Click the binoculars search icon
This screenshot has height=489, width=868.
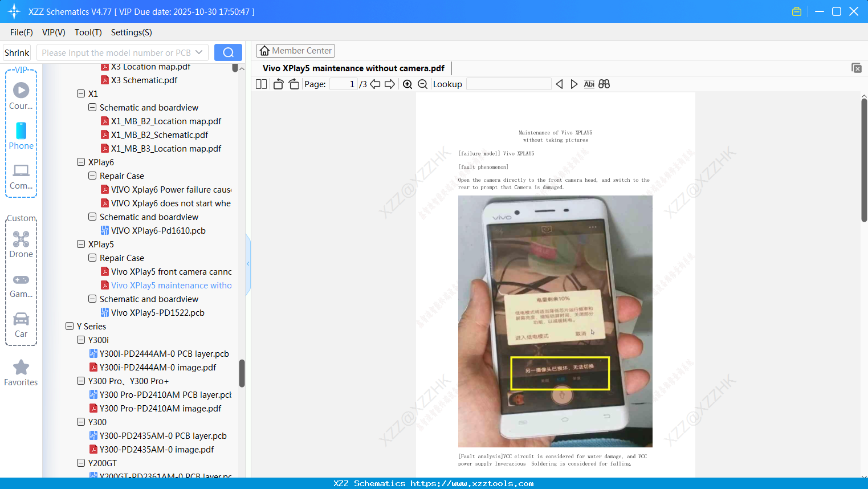coord(604,84)
